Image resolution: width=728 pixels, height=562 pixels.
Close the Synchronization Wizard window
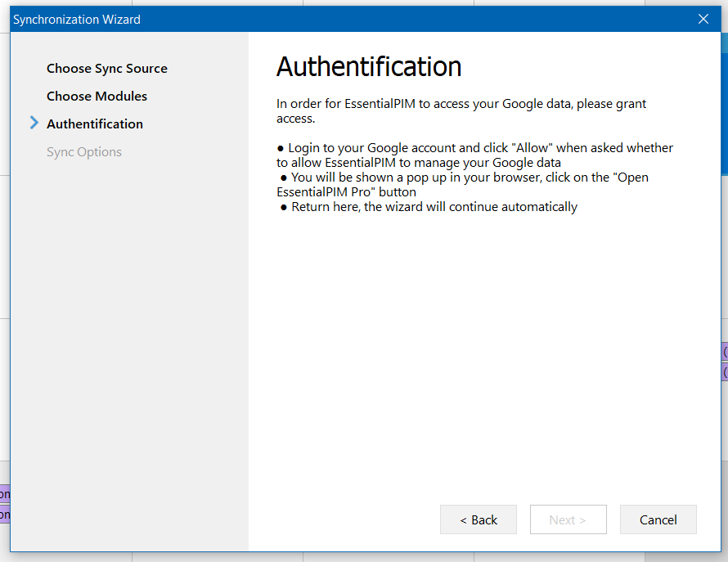[x=703, y=19]
